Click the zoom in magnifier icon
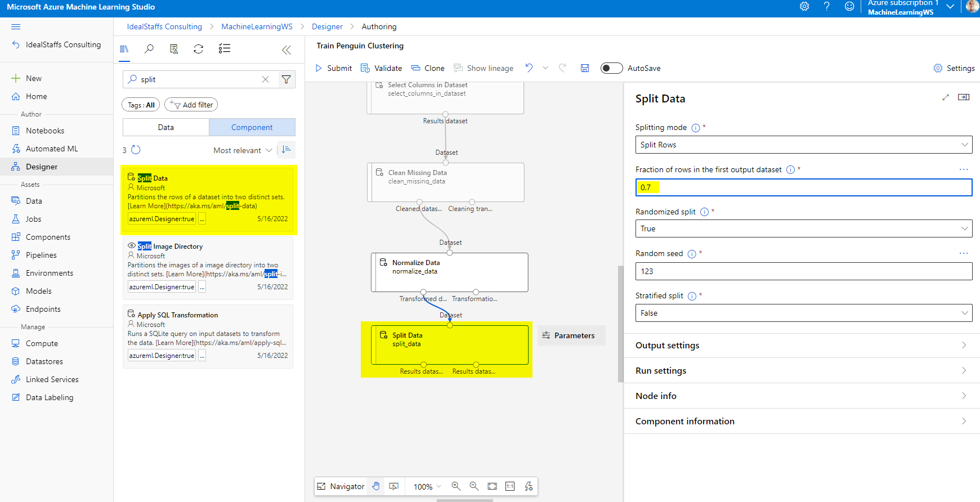980x502 pixels. tap(456, 486)
